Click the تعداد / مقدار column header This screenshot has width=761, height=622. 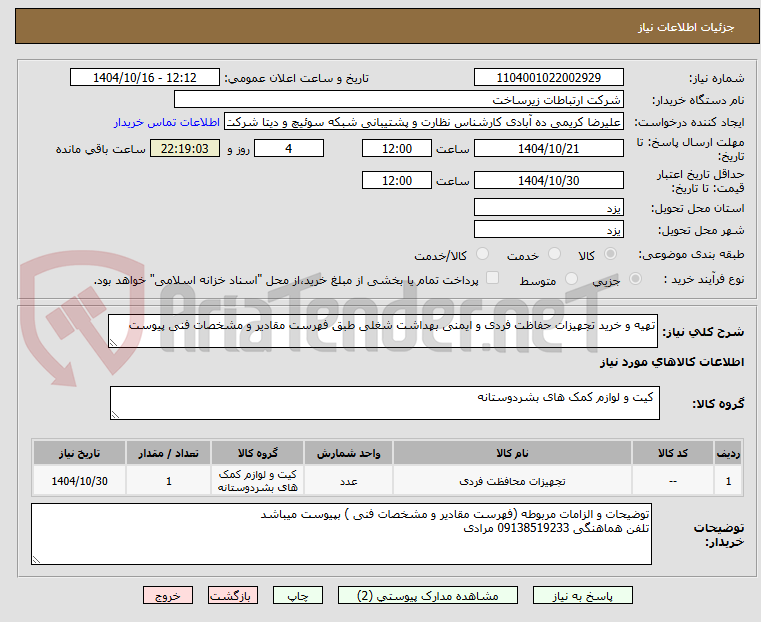point(168,453)
